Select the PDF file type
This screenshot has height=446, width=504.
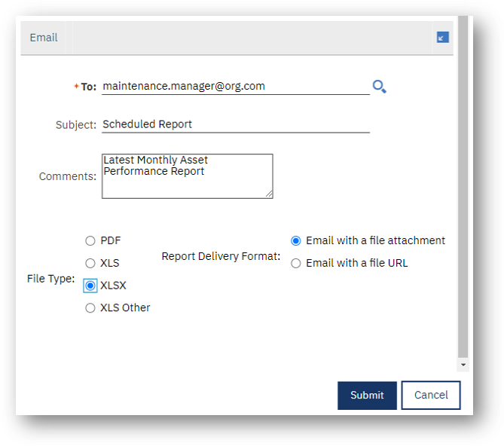point(90,240)
